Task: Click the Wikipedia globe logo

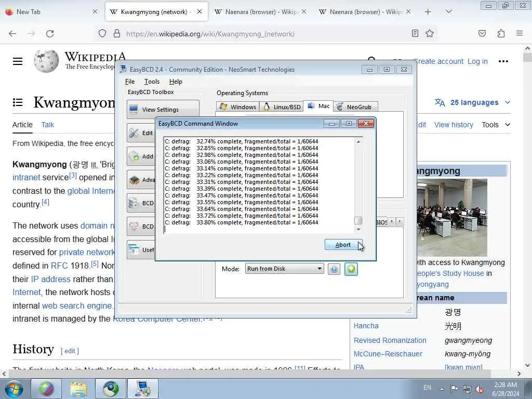Action: point(46,61)
